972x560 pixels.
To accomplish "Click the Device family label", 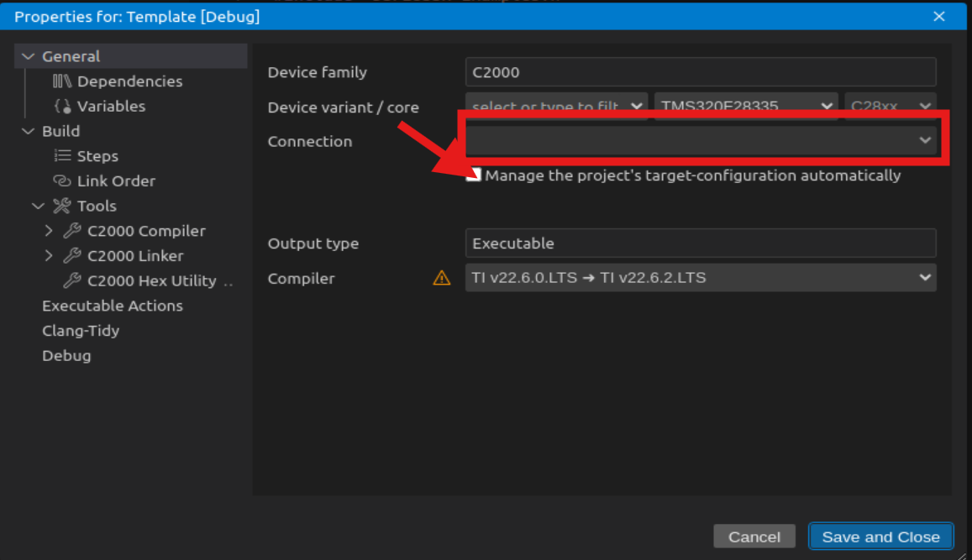I will pyautogui.click(x=317, y=72).
